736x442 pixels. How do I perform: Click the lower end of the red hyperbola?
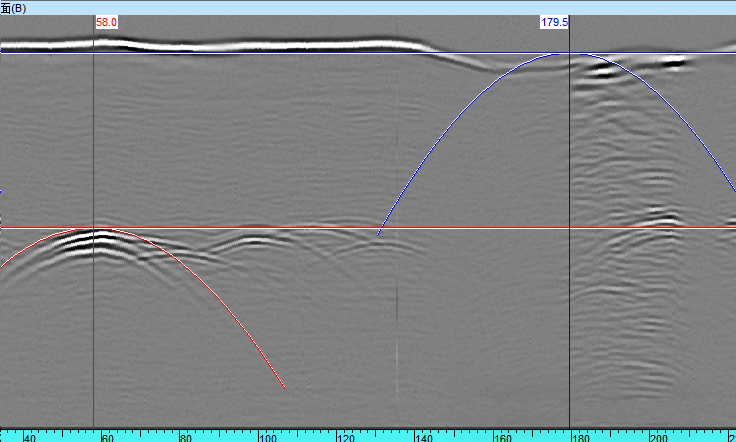[x=285, y=388]
